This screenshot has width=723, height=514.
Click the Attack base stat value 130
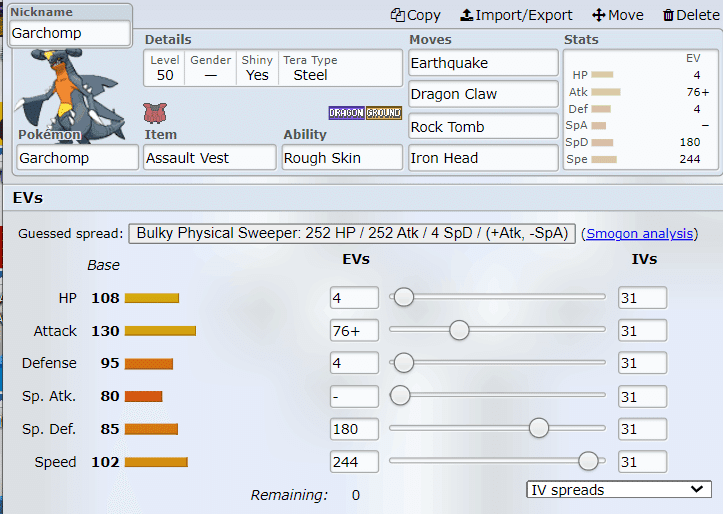coord(106,331)
